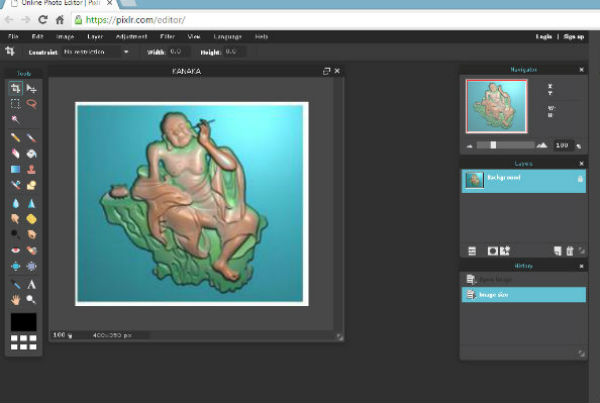Click the Login link

tap(544, 37)
